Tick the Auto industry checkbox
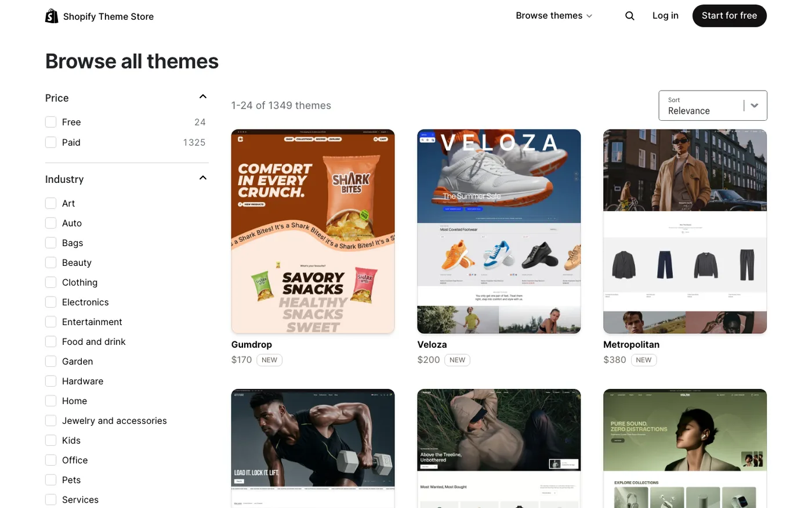The image size is (812, 508). [x=51, y=223]
